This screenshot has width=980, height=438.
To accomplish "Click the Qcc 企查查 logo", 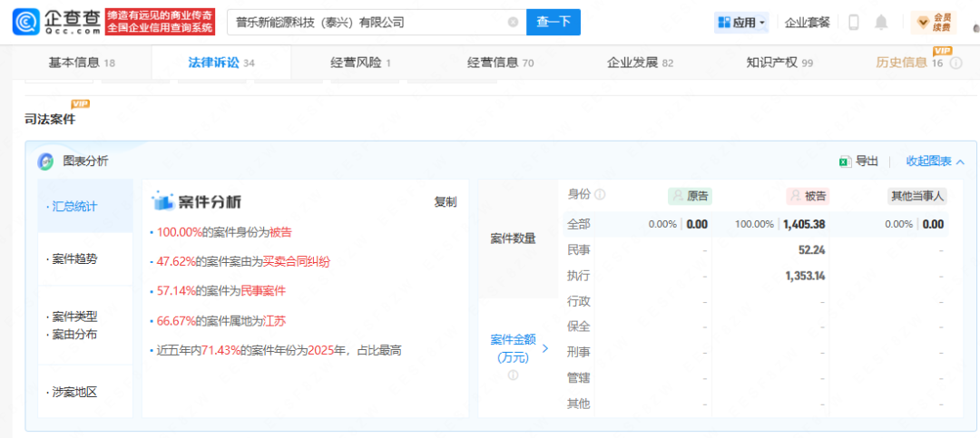I will point(56,22).
